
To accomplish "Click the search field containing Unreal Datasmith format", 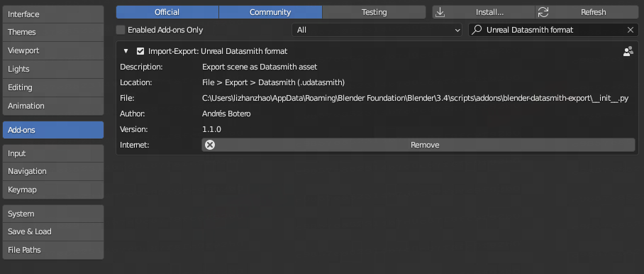I will pos(553,30).
